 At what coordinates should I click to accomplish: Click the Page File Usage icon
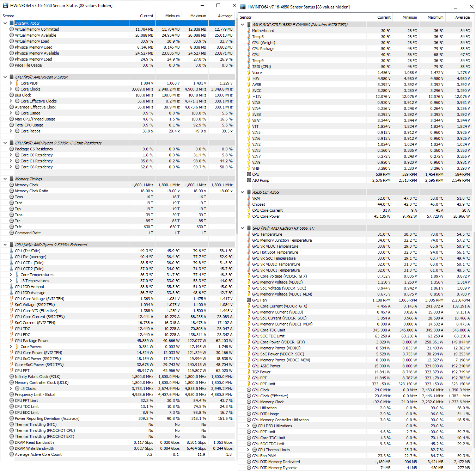(x=12, y=65)
